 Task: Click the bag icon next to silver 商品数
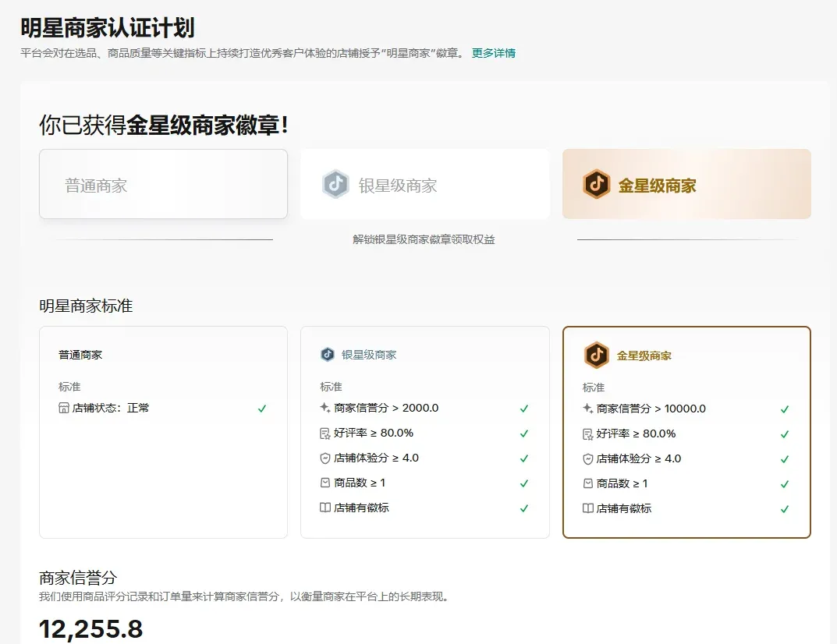click(325, 483)
